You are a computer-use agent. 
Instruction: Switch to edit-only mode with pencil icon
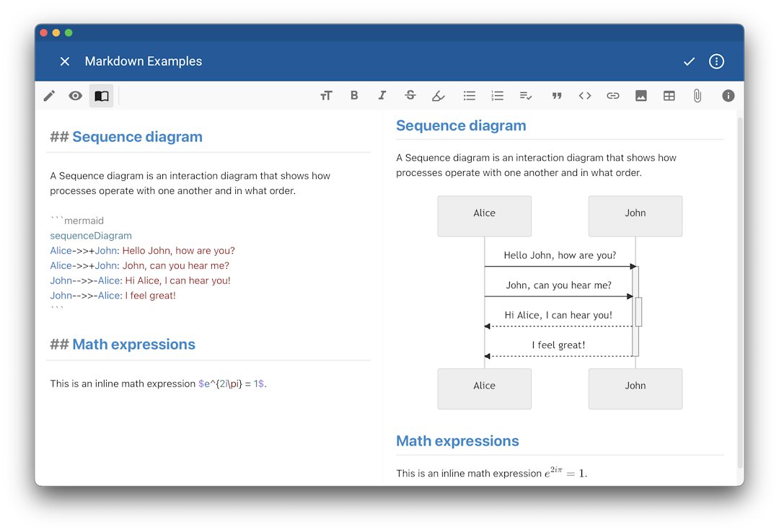tap(49, 95)
